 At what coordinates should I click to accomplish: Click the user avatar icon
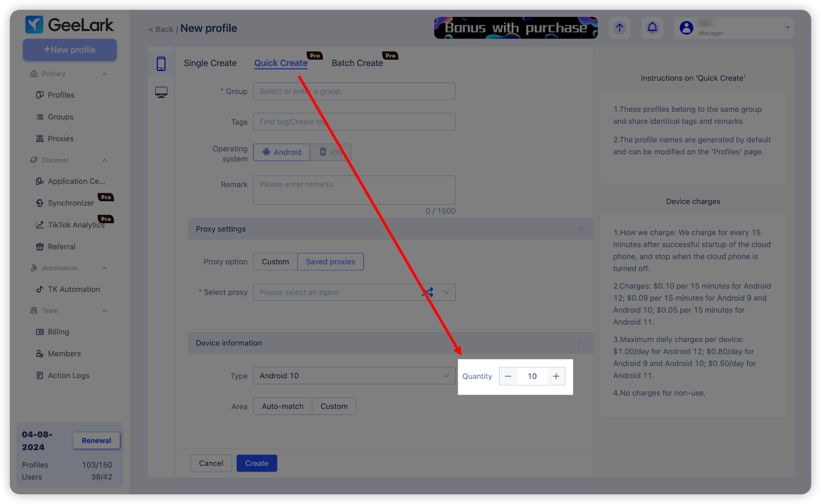[687, 28]
